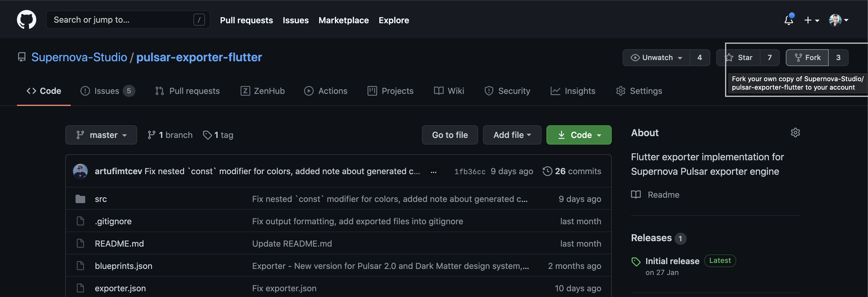Open the GitHub home logo
868x297 pixels.
[x=27, y=20]
